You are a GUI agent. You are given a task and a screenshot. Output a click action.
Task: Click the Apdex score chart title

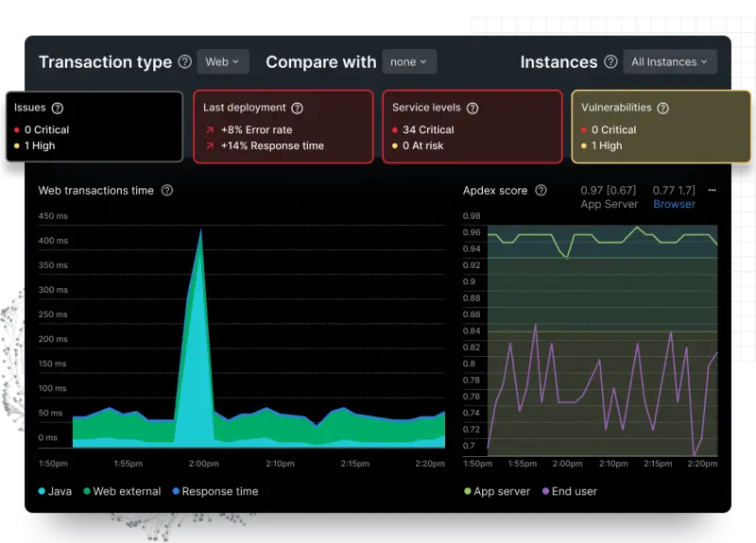pos(495,191)
